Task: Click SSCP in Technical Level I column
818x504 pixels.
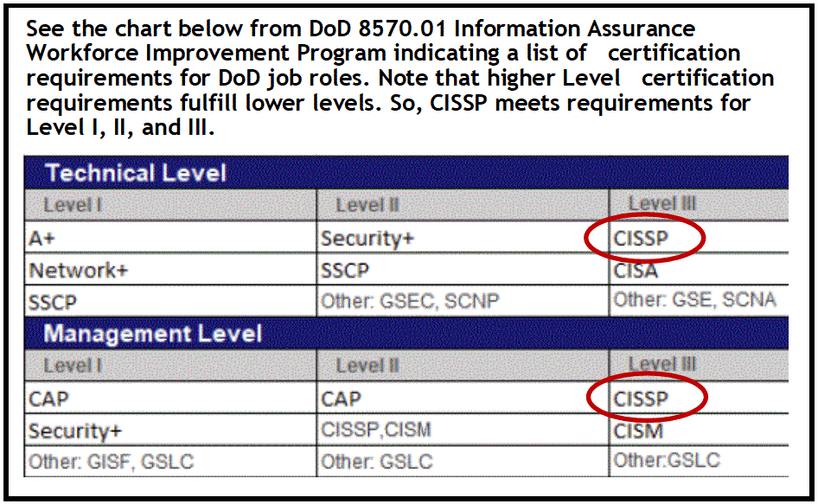Action: (x=170, y=302)
